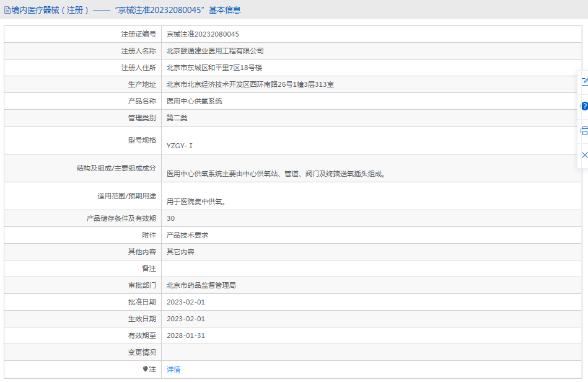Select registrant address 北京市东城区和平里7区18号楼
The width and height of the screenshot is (588, 382).
[x=214, y=68]
